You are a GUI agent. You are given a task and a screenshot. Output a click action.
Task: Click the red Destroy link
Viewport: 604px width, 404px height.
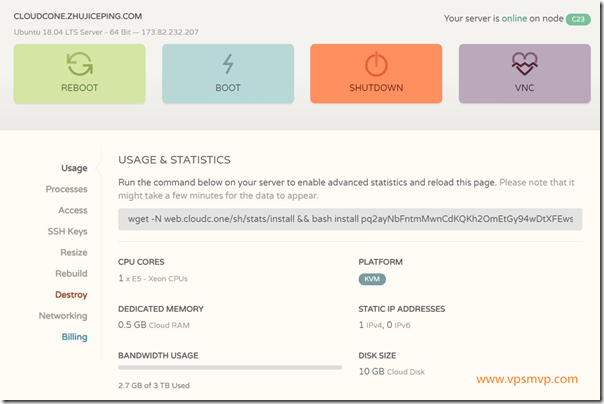pos(71,295)
